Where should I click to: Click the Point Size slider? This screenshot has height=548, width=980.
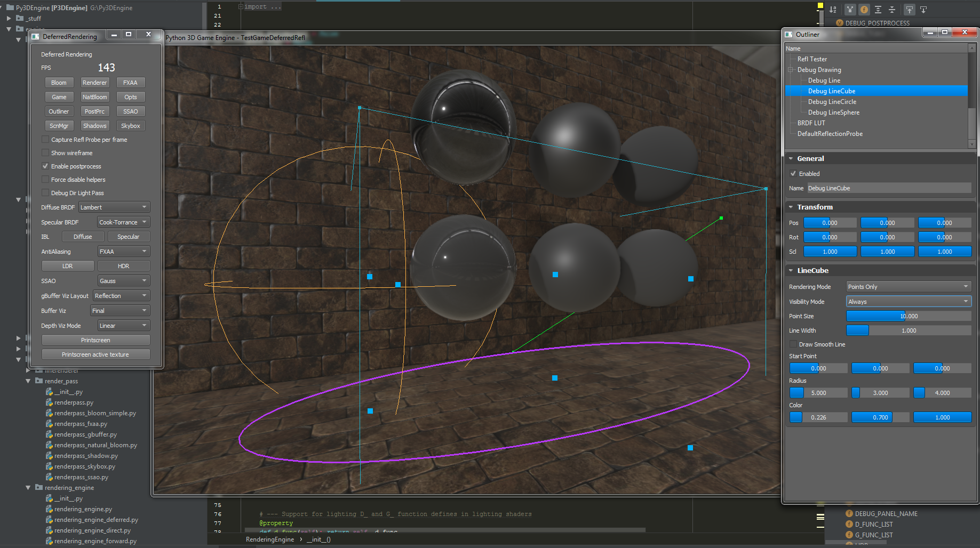tap(909, 316)
